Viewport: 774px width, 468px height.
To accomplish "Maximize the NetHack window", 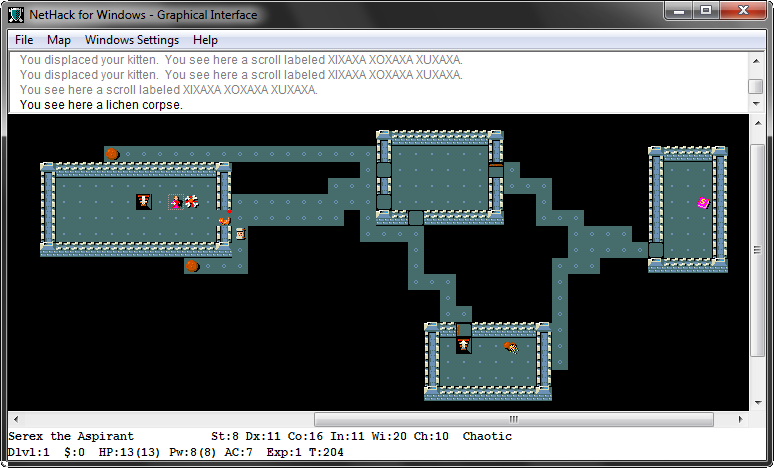I will pos(706,10).
